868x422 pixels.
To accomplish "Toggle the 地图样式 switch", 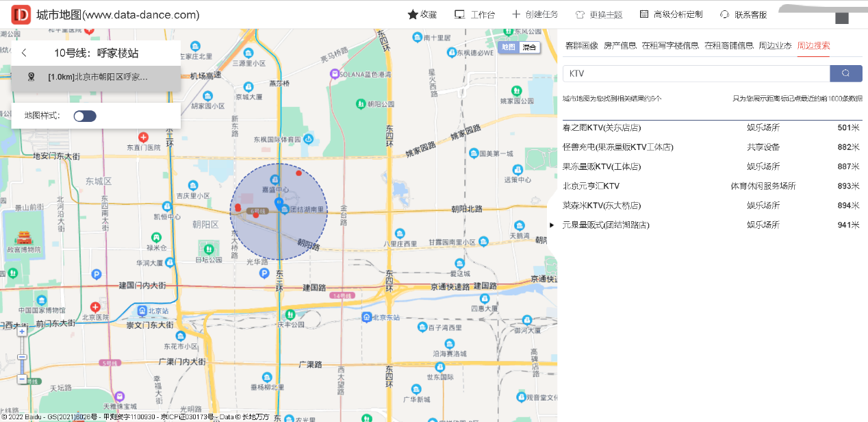I will click(x=85, y=116).
